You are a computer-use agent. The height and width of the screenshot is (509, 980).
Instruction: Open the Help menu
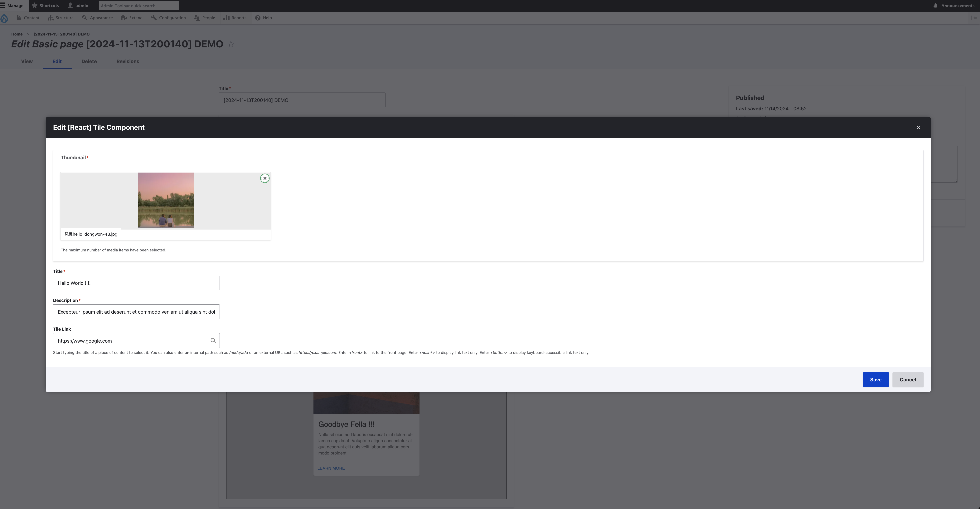tap(264, 18)
